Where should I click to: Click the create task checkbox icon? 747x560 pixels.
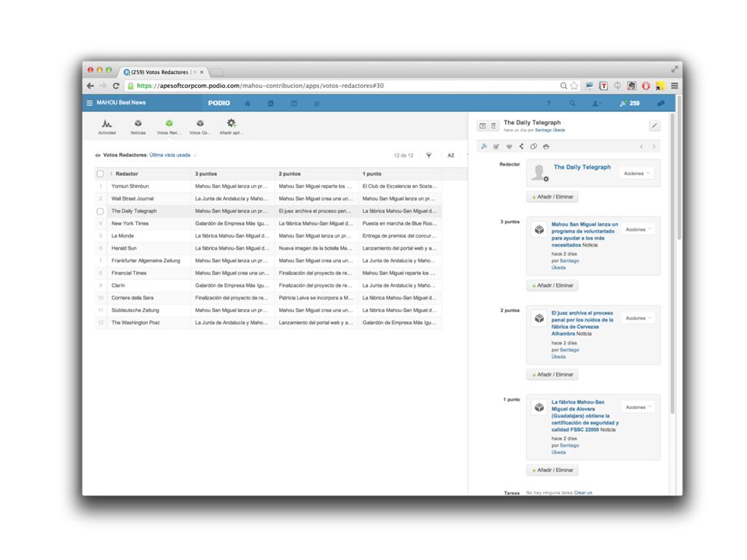click(x=496, y=147)
